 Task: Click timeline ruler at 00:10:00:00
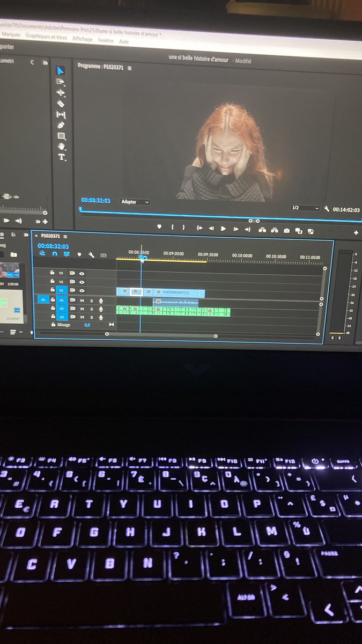[242, 257]
